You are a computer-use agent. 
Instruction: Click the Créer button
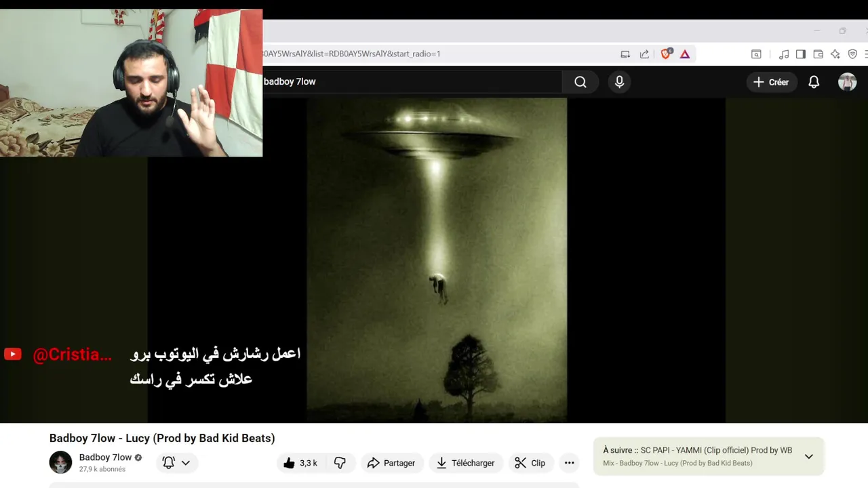point(771,82)
